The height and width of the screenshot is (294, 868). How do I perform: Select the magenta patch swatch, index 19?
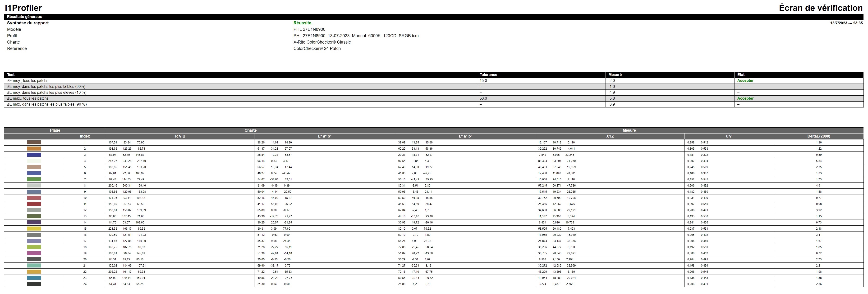pos(34,253)
